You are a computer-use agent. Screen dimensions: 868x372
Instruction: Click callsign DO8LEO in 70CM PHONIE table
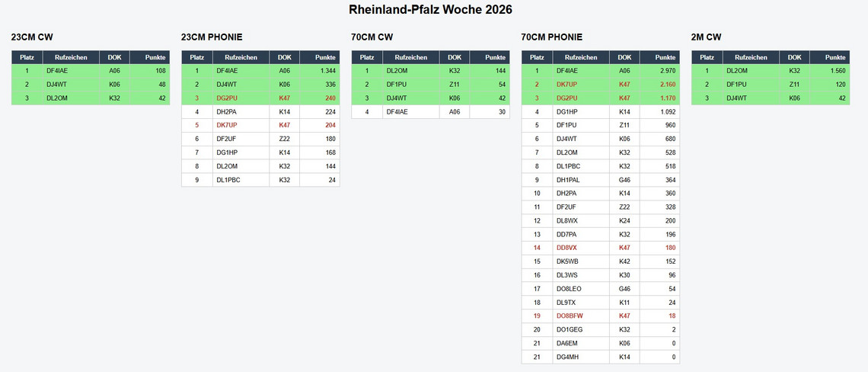[569, 289]
